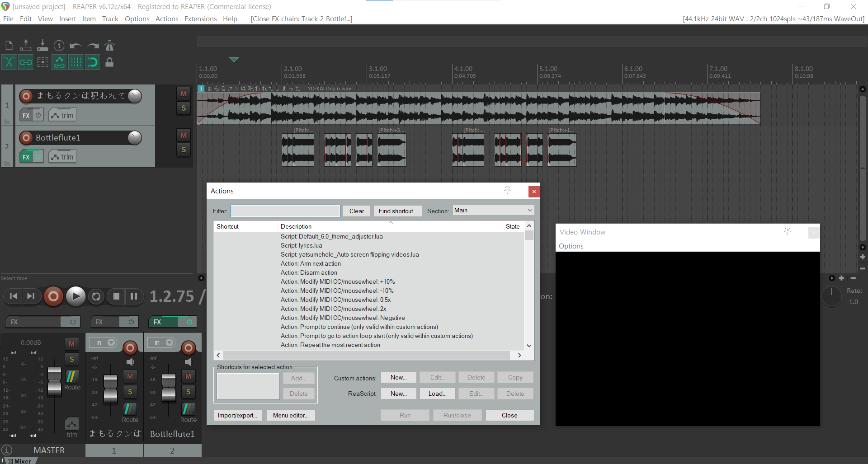The height and width of the screenshot is (464, 868).
Task: Arm record on Bottleflute1 track panel
Action: pyautogui.click(x=26, y=137)
